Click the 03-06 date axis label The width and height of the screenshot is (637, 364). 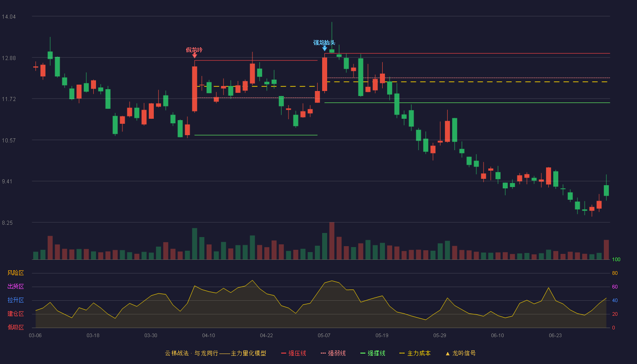coord(35,335)
